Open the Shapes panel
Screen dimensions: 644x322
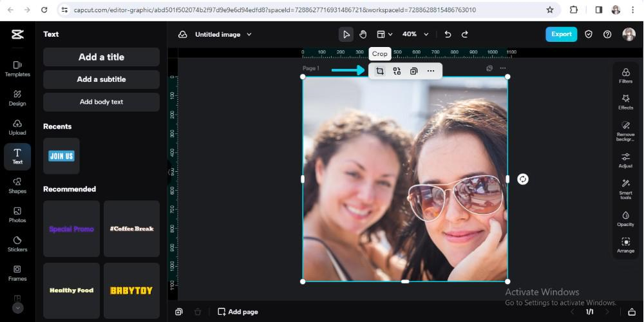click(17, 185)
